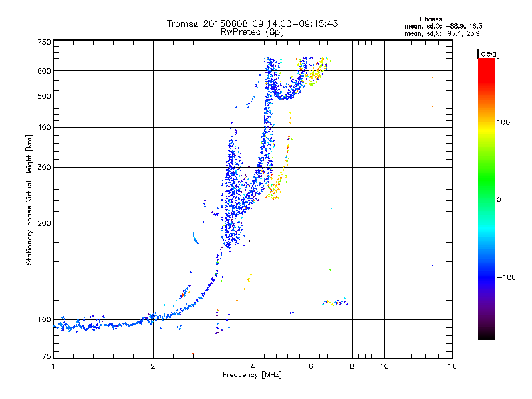
Task: Click the y-axis tick label '200'
Action: (44, 223)
